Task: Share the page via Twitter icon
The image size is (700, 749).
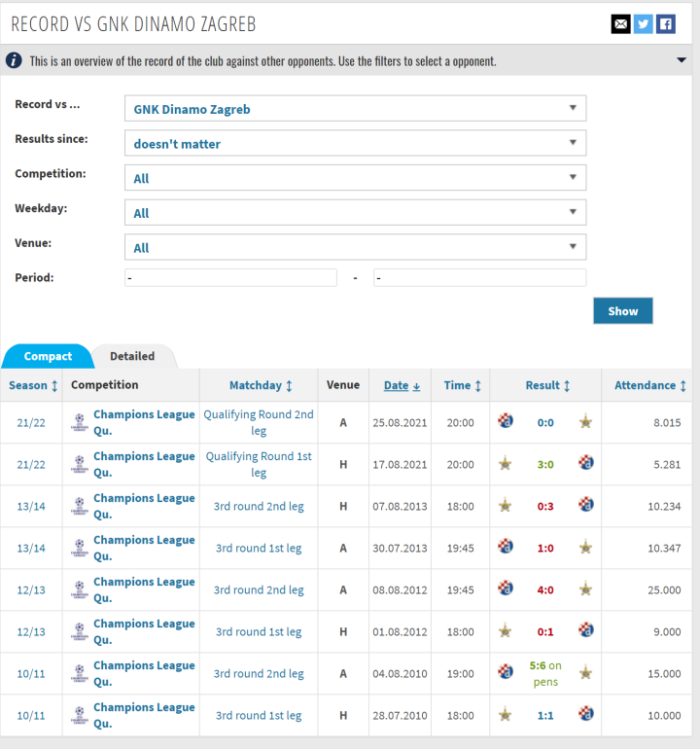Action: coord(643,24)
